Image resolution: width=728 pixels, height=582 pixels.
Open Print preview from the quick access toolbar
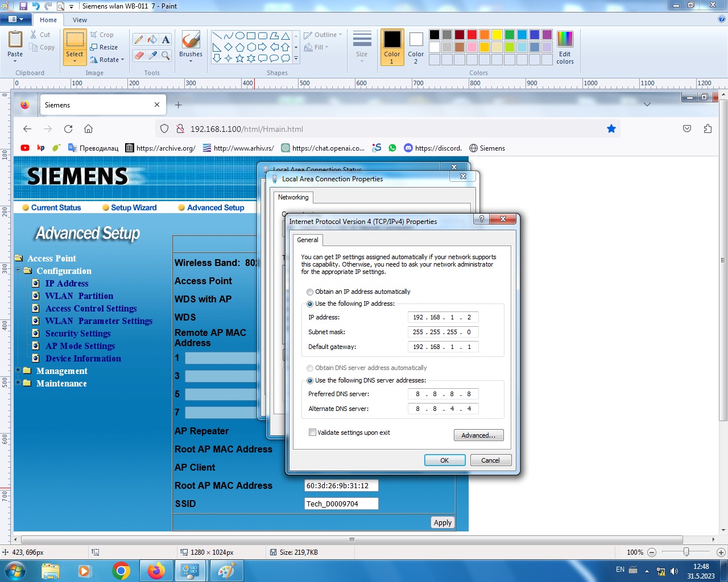tap(60, 6)
